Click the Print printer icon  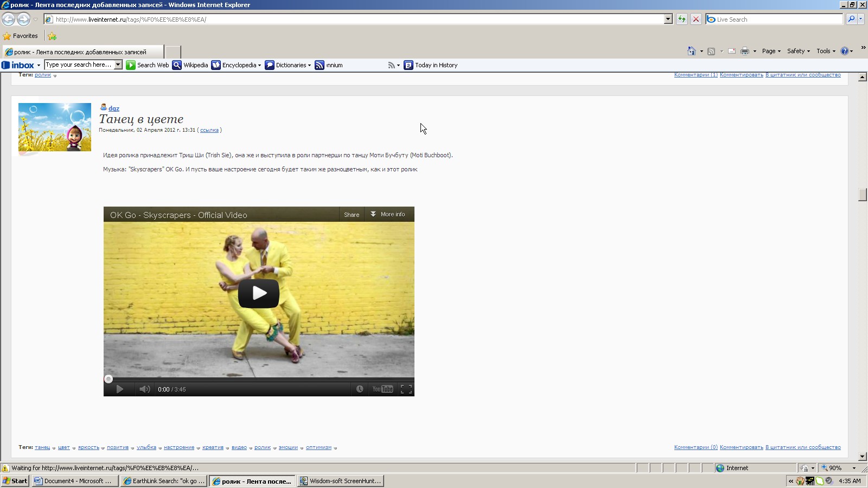(x=745, y=51)
